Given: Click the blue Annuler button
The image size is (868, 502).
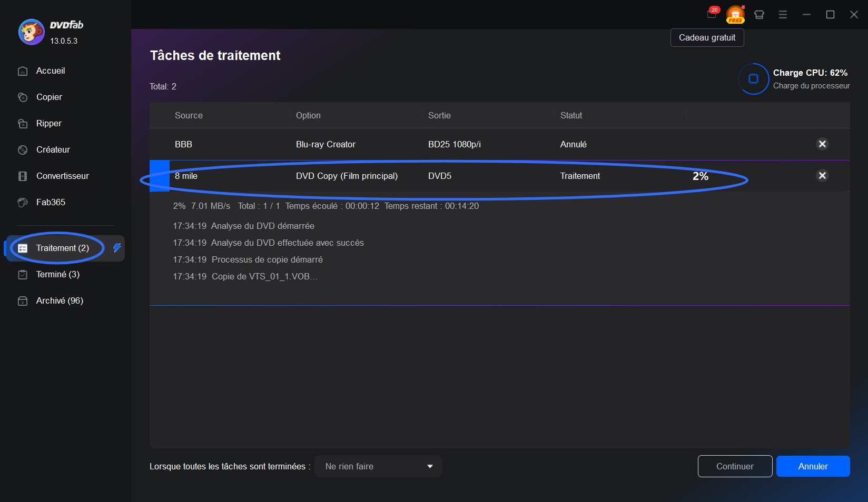Looking at the screenshot, I should click(x=813, y=466).
